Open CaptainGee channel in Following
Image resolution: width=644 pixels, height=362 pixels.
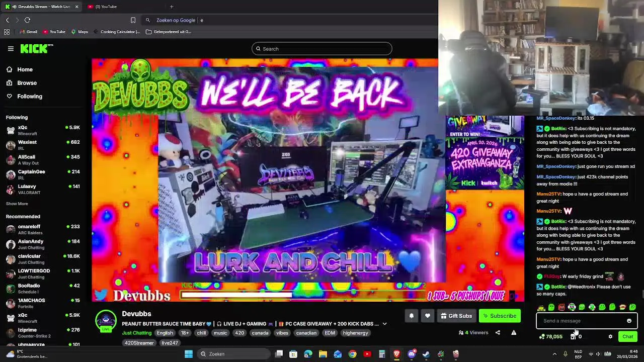coord(43,174)
